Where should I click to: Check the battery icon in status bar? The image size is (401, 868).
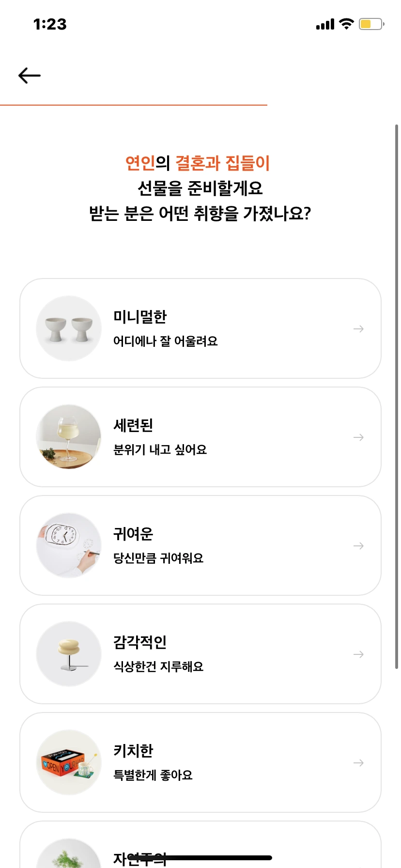pos(371,24)
